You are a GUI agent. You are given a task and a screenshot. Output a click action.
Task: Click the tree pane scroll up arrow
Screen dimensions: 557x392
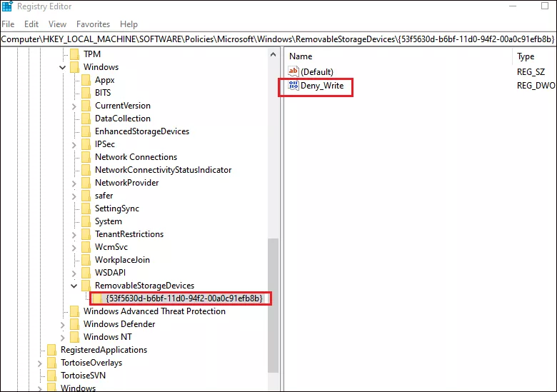[273, 54]
